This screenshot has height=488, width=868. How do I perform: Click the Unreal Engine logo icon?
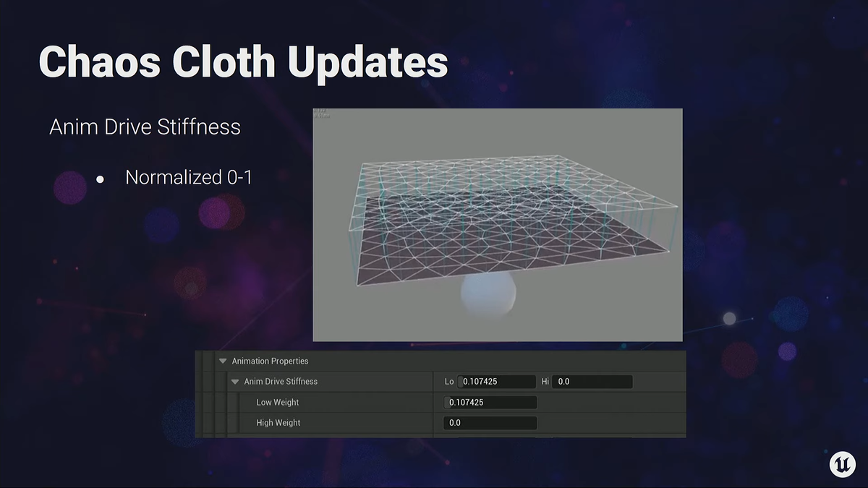[843, 464]
